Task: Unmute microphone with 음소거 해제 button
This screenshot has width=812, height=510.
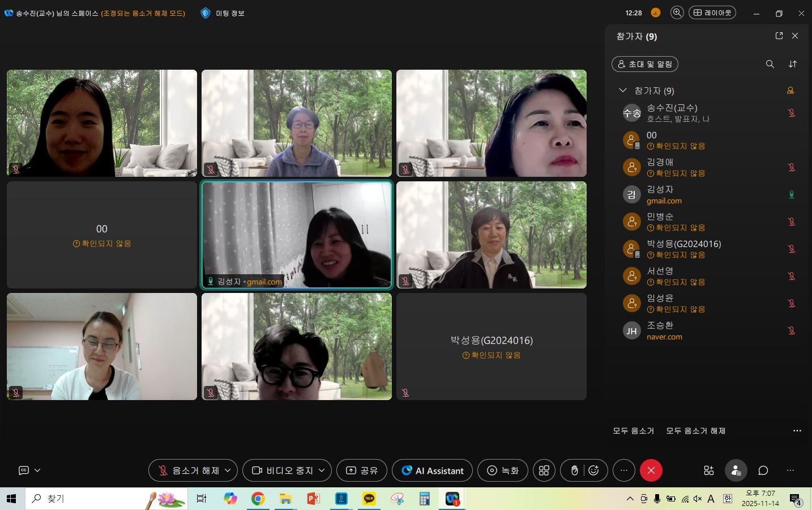Action: point(188,470)
